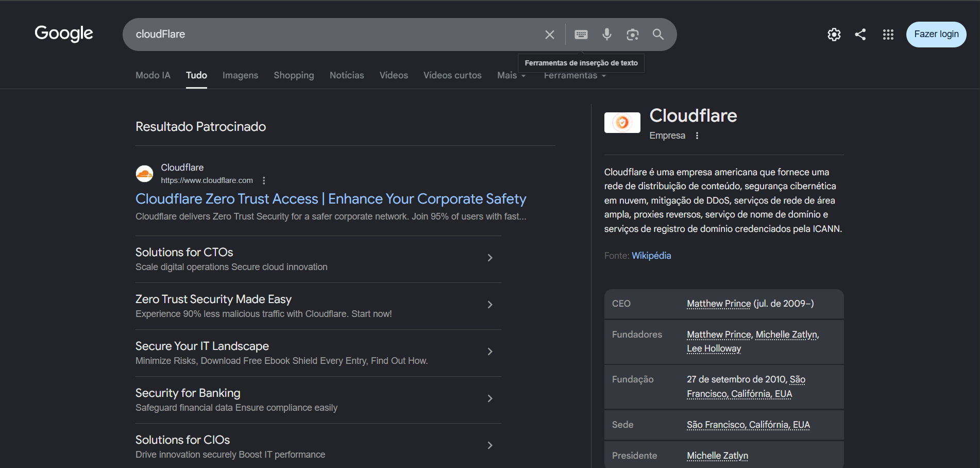Search by image with the camera lens icon
The width and height of the screenshot is (980, 468).
[x=633, y=35]
